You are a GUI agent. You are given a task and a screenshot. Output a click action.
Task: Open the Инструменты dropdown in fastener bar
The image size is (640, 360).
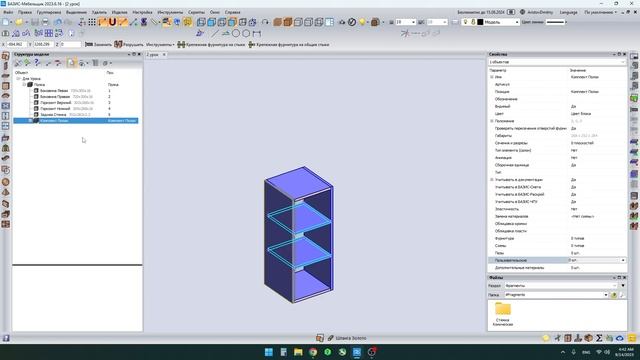tap(160, 44)
